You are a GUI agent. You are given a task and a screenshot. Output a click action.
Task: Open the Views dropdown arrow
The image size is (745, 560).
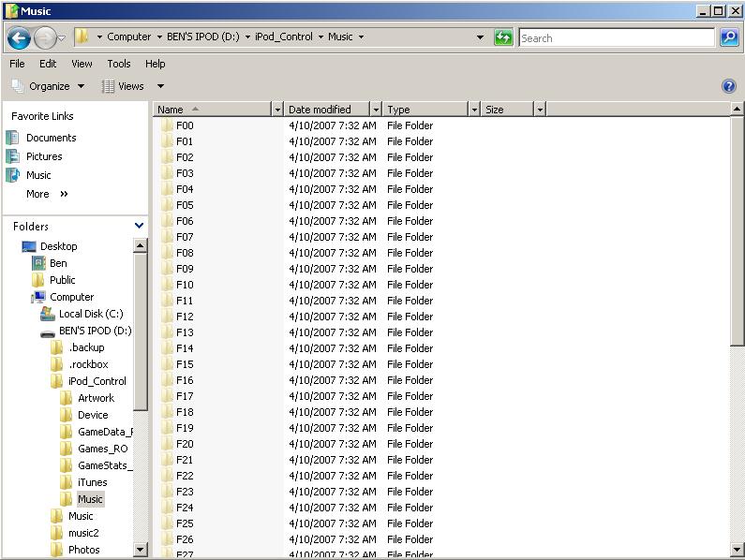[160, 86]
